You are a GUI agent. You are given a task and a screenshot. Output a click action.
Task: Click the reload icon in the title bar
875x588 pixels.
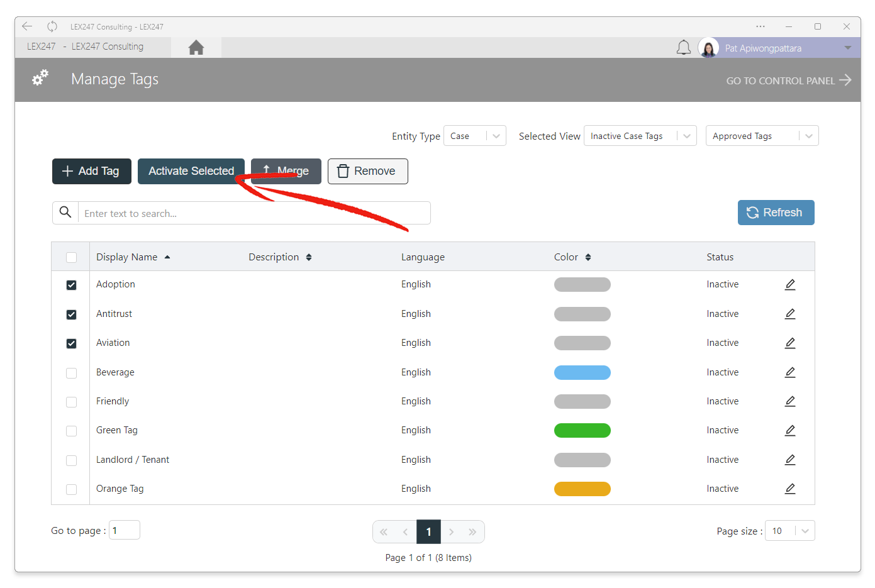[x=52, y=26]
